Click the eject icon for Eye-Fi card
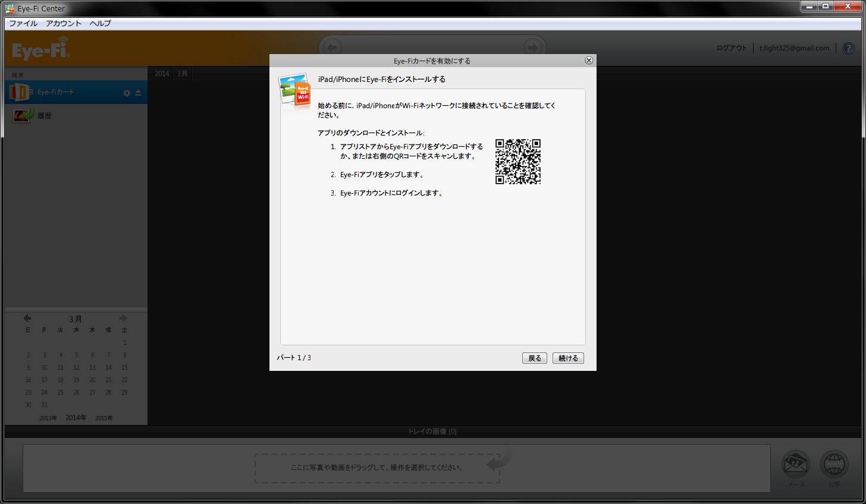Image resolution: width=866 pixels, height=504 pixels. (x=138, y=93)
